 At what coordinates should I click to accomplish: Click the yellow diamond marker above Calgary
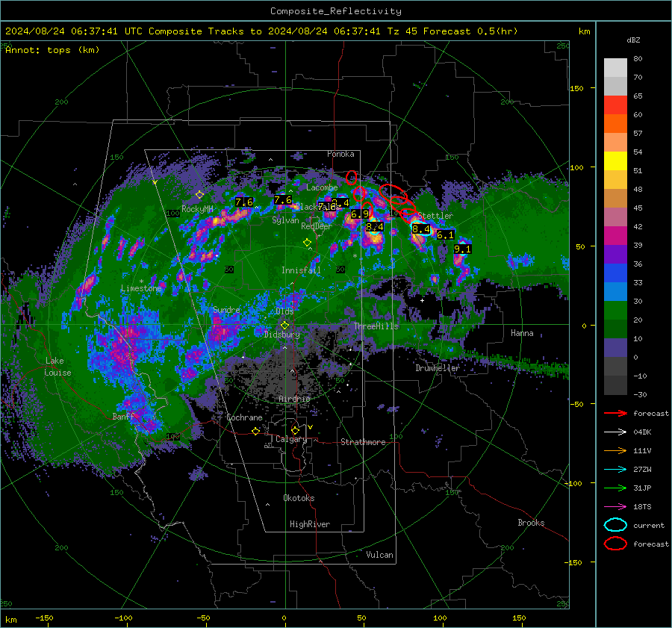[x=295, y=430]
